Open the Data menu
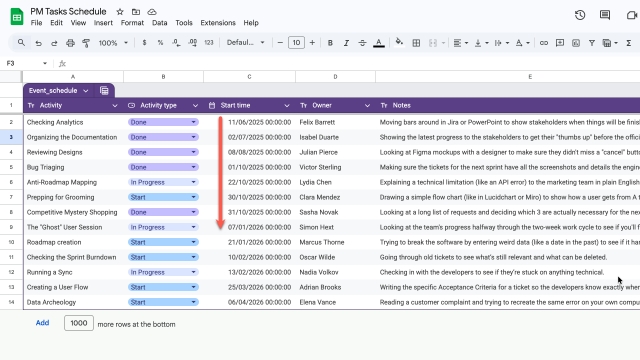640x360 pixels. (x=160, y=23)
